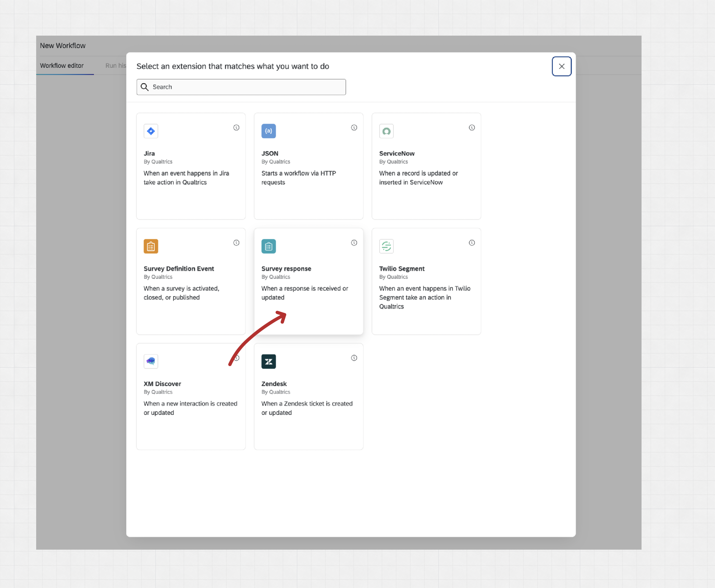Close the extension selection dialog

(562, 66)
